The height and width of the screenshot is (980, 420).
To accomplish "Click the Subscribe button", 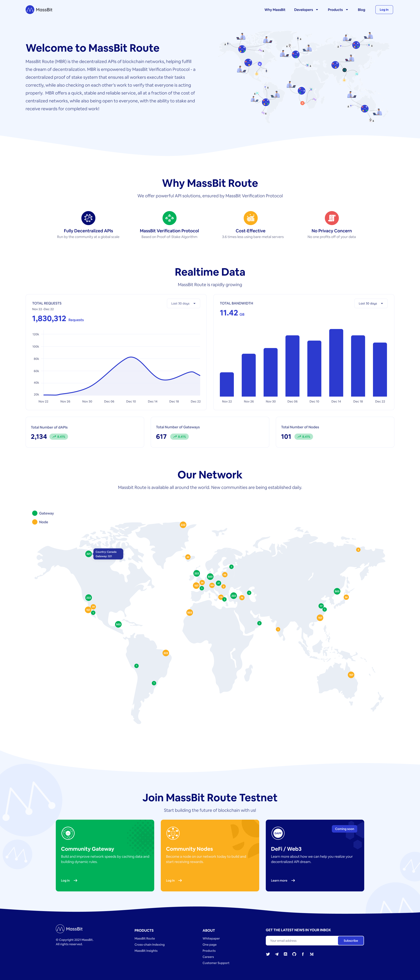I will pos(351,940).
